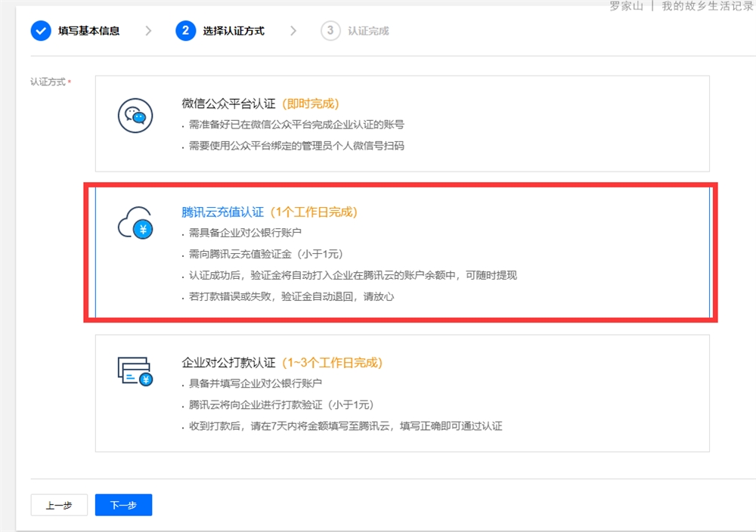The image size is (756, 532).
Task: Click the step 3 number circle
Action: 330,31
